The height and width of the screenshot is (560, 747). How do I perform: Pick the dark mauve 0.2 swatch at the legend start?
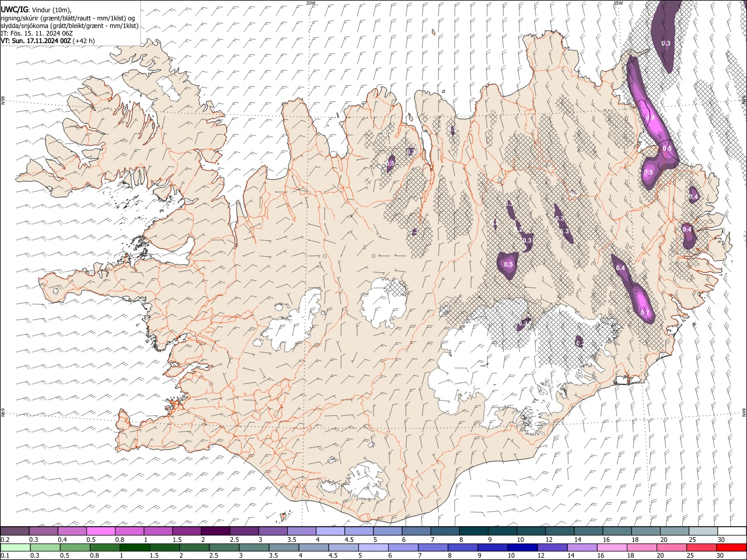tap(15, 531)
